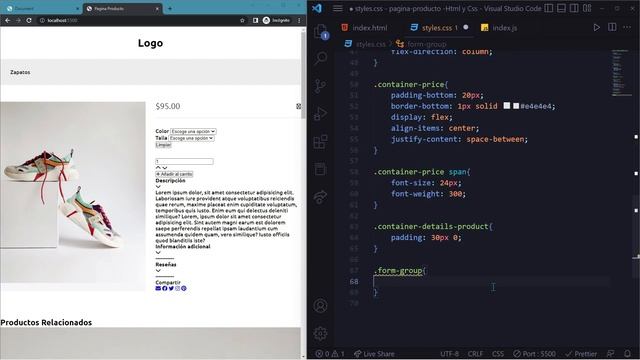640x360 pixels.
Task: Open a new browser tab with plus
Action: coord(170,8)
